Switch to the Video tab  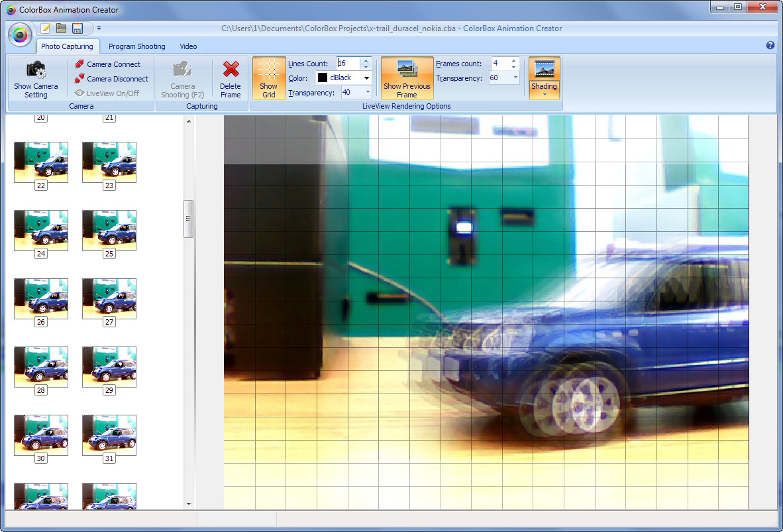point(188,46)
